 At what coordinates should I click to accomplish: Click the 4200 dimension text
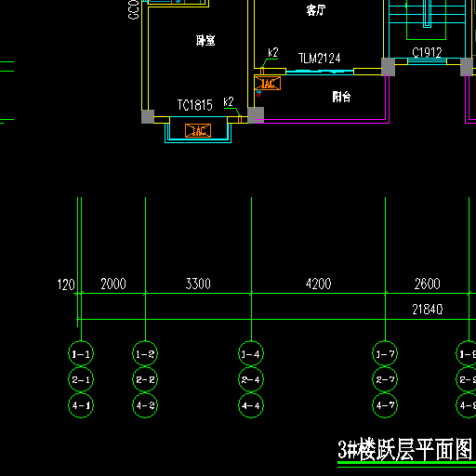[318, 284]
